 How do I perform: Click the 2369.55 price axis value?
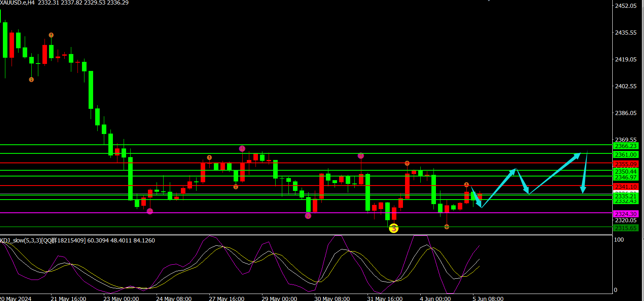(x=625, y=140)
